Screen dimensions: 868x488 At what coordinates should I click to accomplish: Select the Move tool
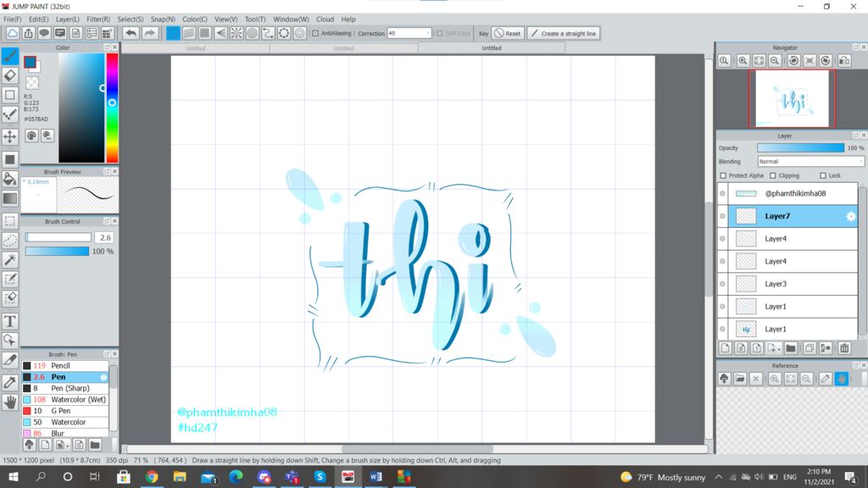pos(10,136)
